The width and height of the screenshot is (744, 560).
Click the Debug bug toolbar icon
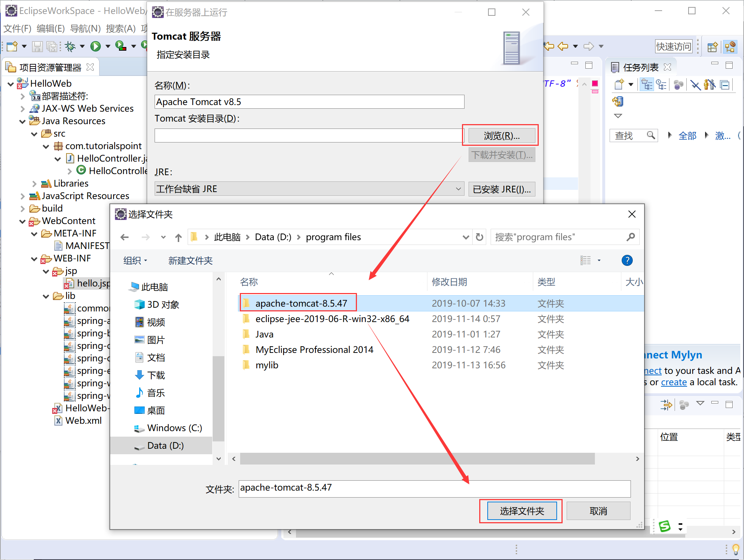coord(70,46)
